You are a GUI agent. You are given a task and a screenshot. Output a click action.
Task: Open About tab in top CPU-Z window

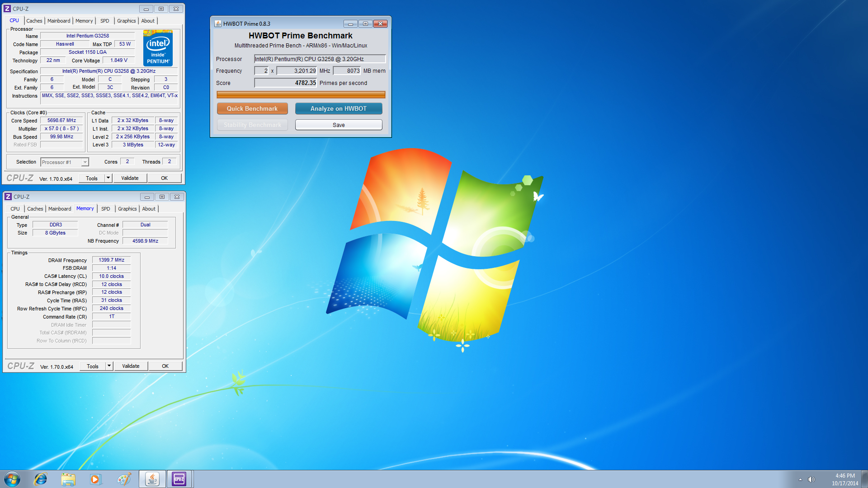click(x=148, y=21)
